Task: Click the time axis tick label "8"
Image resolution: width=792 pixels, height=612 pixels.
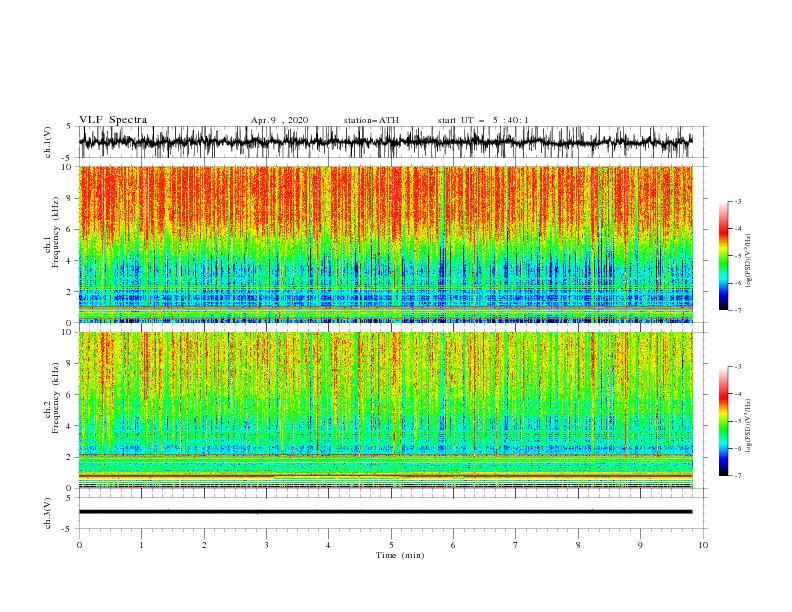Action: 578,545
